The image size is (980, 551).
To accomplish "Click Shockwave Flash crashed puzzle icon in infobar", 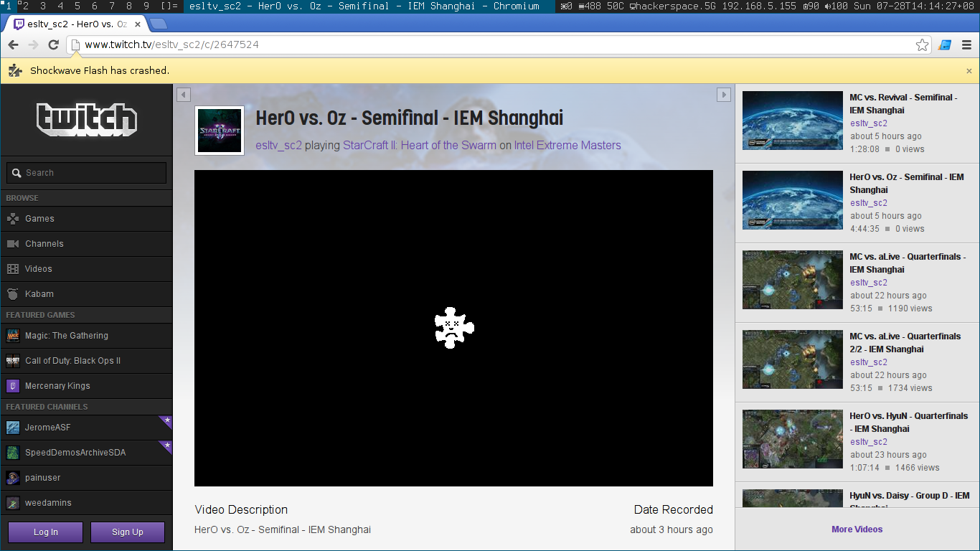I will point(15,70).
